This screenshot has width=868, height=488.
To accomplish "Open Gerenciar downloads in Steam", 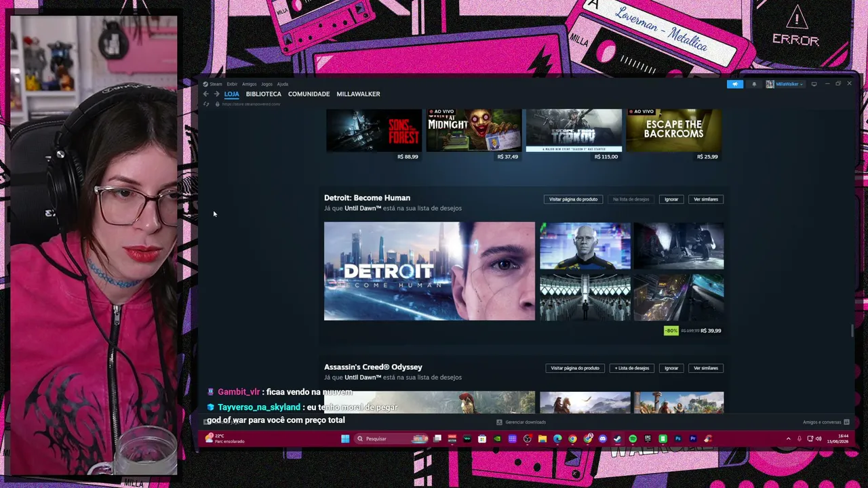I will pos(521,422).
